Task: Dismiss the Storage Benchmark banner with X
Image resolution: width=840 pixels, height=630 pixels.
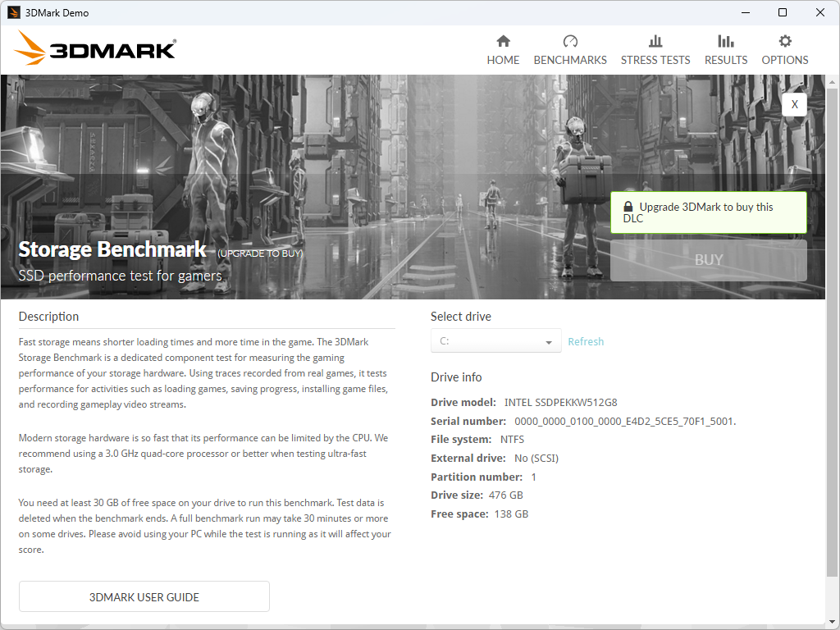Action: pos(794,104)
